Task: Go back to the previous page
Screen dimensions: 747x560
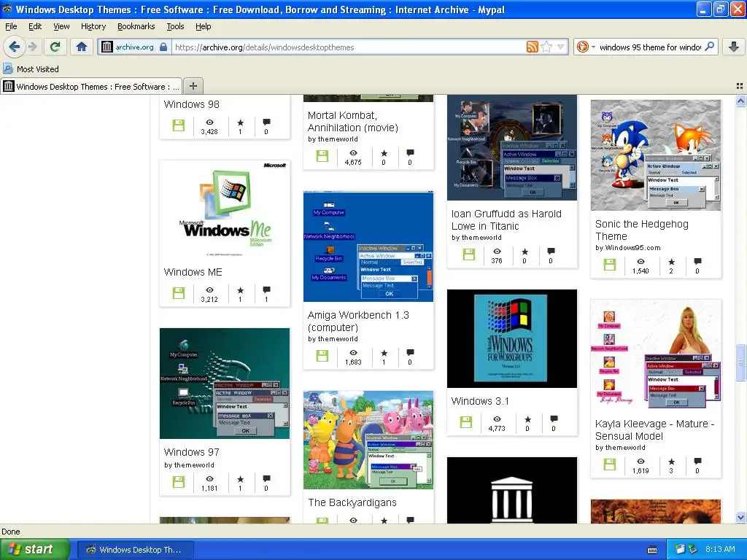Action: click(x=14, y=47)
